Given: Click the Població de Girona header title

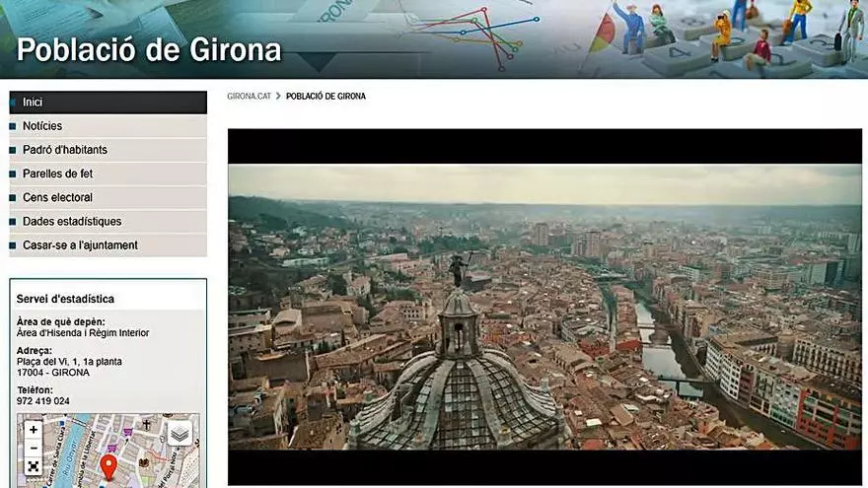Looking at the screenshot, I should coord(149,50).
